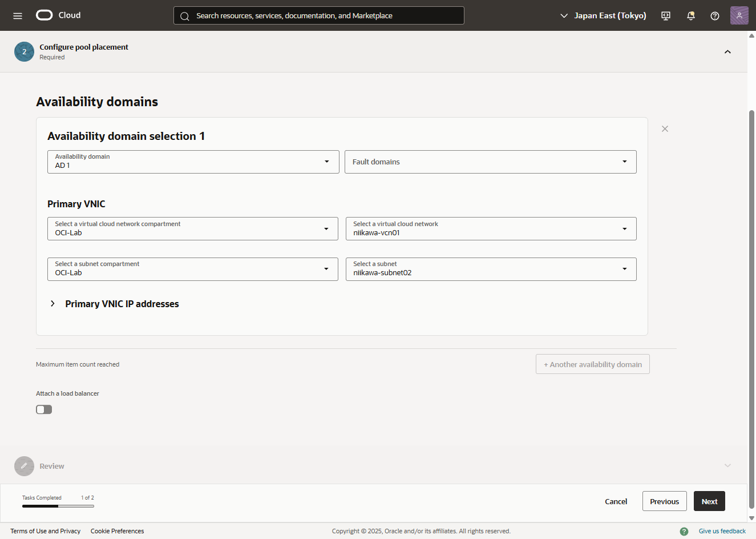Open the Availability domain AD 1 dropdown
The image size is (756, 539).
pos(193,162)
